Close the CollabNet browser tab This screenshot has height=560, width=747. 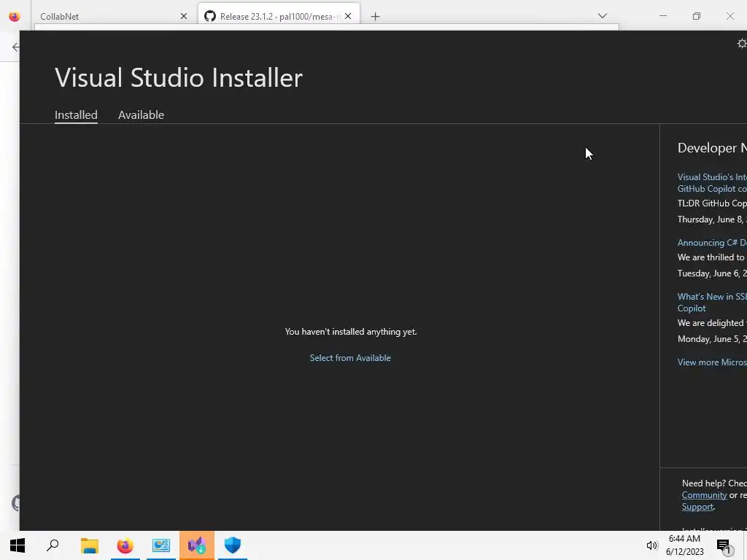point(184,16)
